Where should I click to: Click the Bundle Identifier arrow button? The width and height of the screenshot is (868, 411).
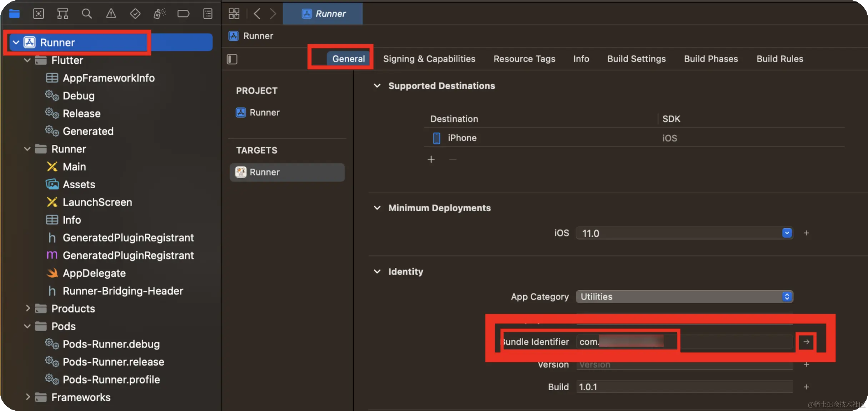pos(806,342)
